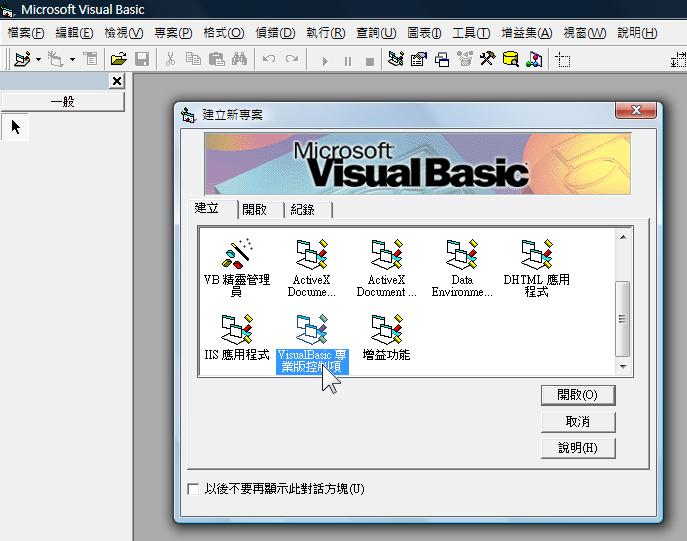687x541 pixels.
Task: Click the Copy toolbar icon
Action: (x=193, y=59)
